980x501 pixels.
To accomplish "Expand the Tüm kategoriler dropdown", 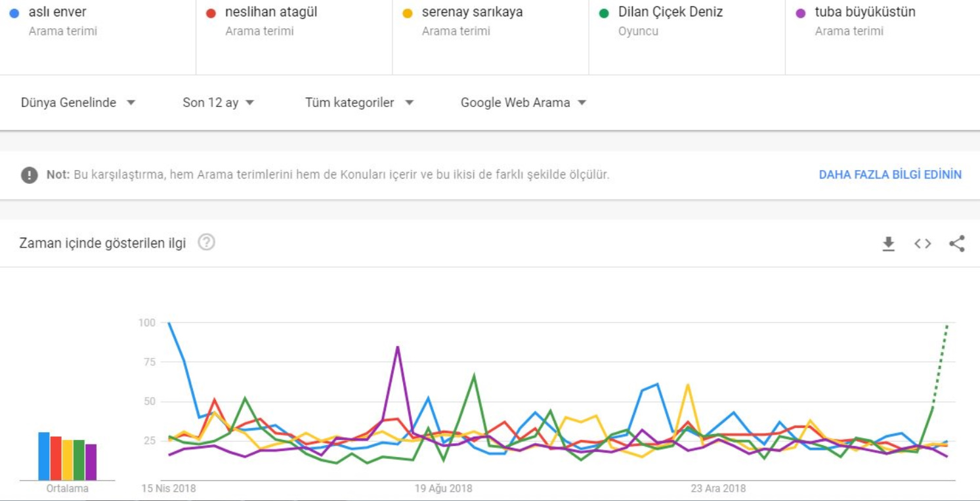I will [x=359, y=102].
